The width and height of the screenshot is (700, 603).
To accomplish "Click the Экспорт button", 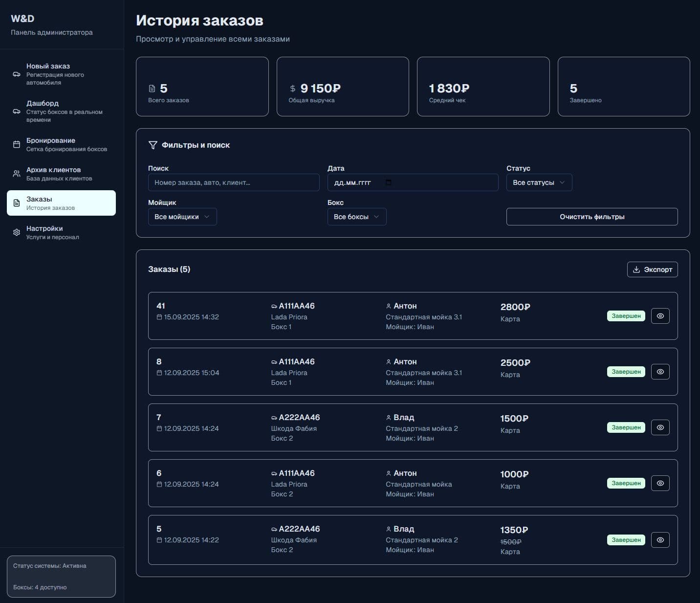I will click(x=652, y=269).
